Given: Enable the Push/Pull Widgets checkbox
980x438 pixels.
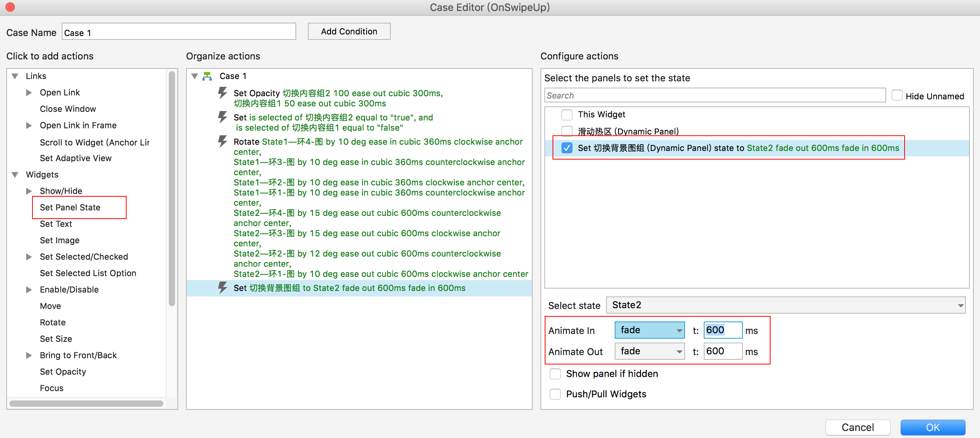Looking at the screenshot, I should pos(555,394).
